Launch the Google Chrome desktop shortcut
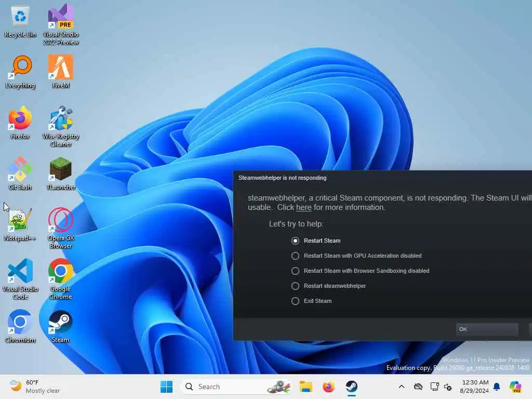Viewport: 532px width, 399px height. pyautogui.click(x=61, y=279)
